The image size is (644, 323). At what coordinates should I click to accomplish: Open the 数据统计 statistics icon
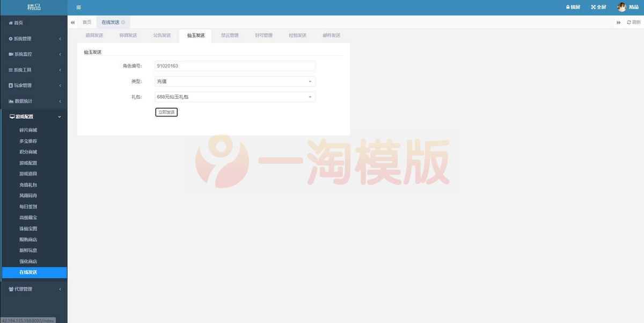tap(12, 101)
